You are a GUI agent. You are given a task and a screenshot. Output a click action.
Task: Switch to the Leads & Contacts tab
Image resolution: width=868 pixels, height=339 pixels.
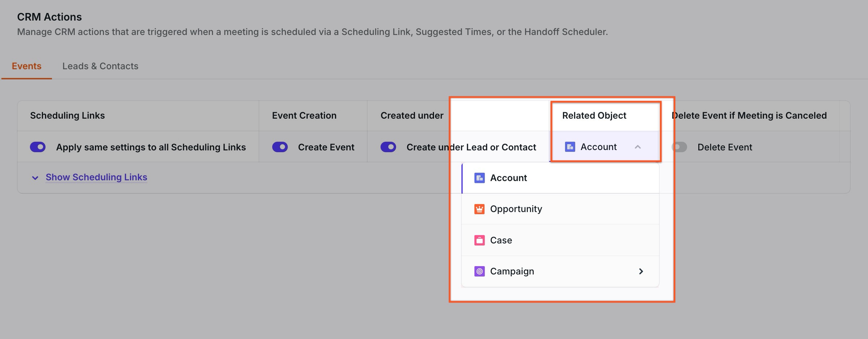(100, 66)
